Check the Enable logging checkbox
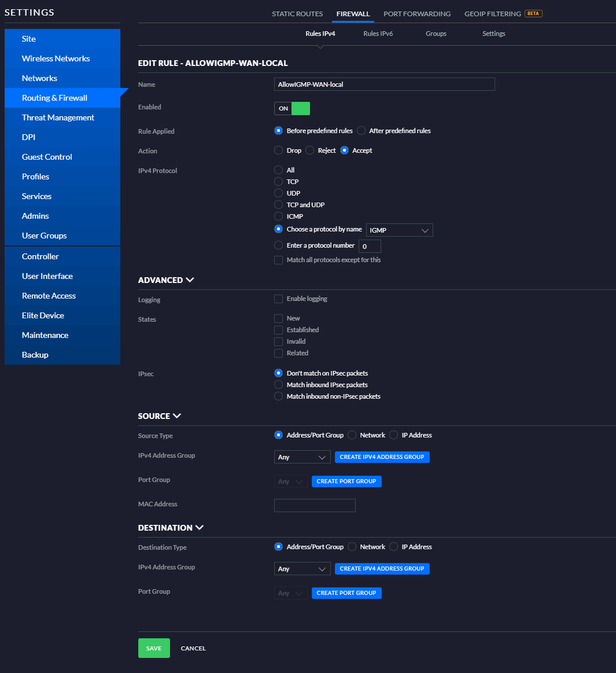This screenshot has width=616, height=673. tap(278, 299)
